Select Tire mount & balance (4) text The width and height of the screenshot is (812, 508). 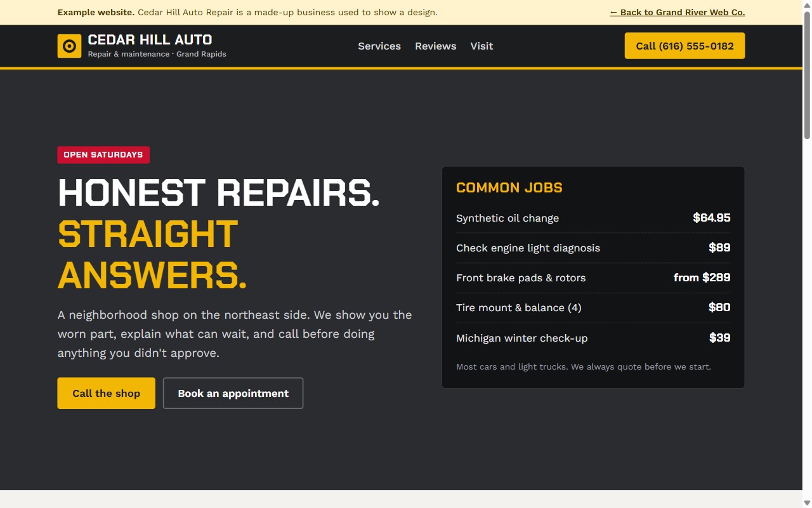point(519,307)
